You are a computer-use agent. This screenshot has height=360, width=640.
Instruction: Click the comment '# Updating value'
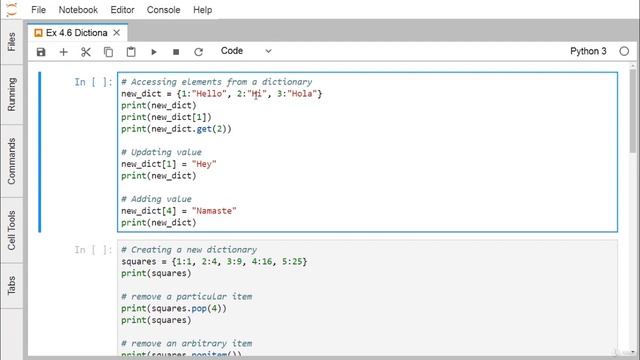(161, 152)
